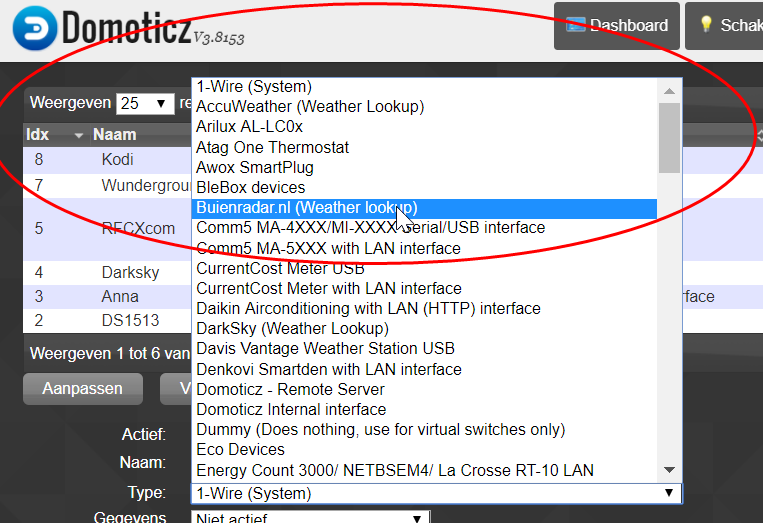The image size is (763, 523).
Task: Open the Dashboard tab
Action: [617, 26]
